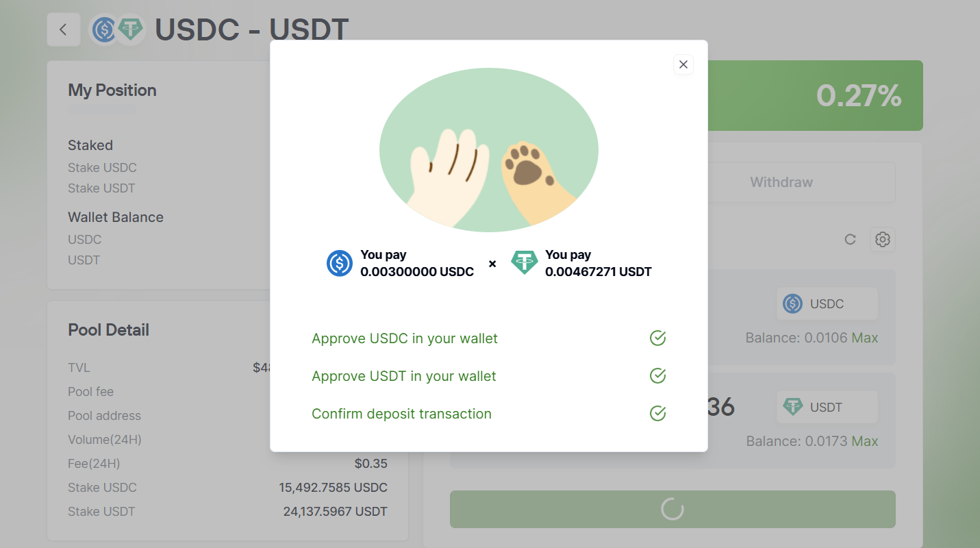Click the refresh icon beside settings gear
980x548 pixels.
click(850, 240)
